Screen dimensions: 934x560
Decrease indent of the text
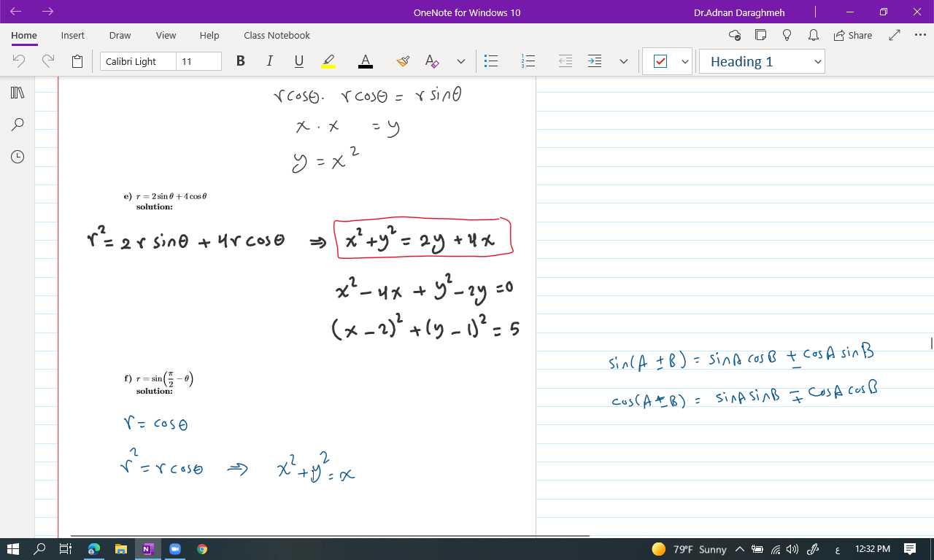click(566, 61)
